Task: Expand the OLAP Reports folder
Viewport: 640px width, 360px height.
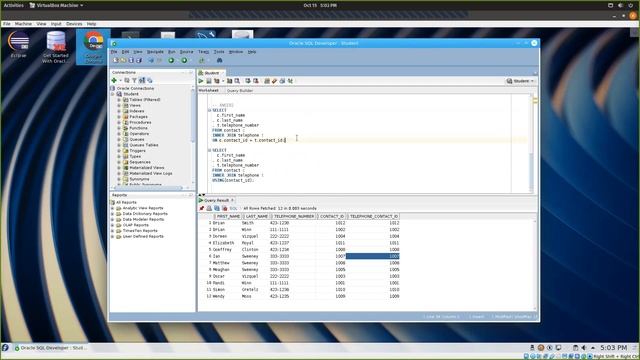Action: (113, 225)
